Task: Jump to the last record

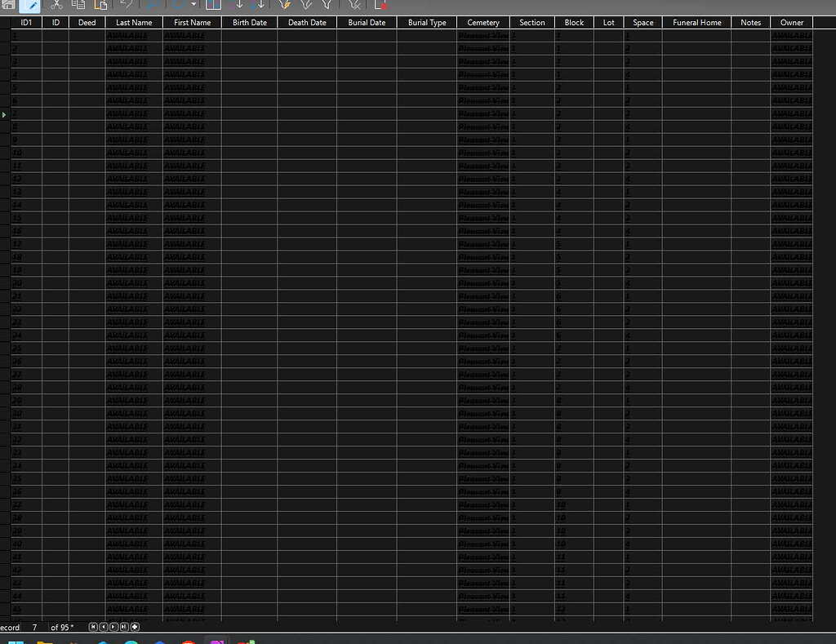Action: coord(124,627)
